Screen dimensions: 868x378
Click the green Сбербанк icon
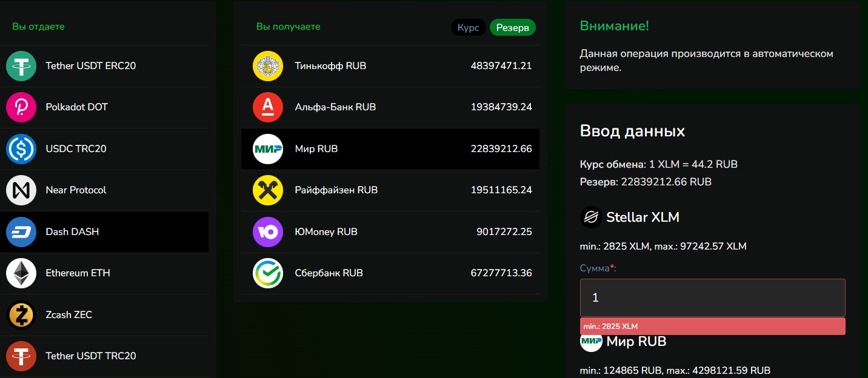268,273
